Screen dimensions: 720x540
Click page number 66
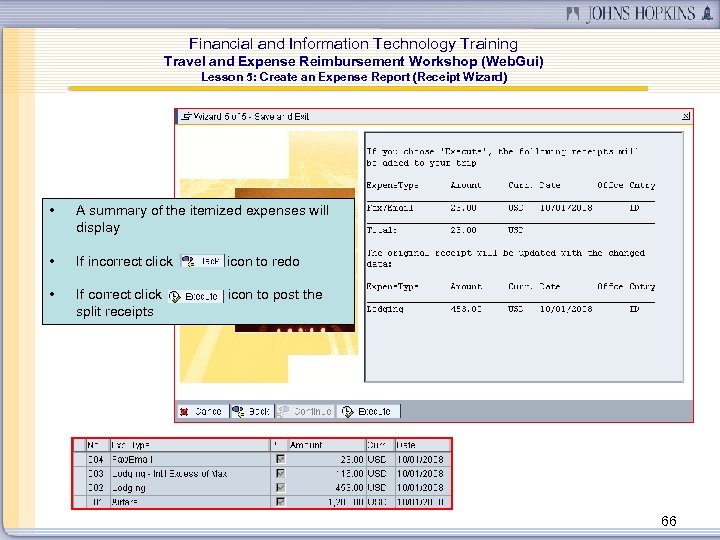click(669, 521)
